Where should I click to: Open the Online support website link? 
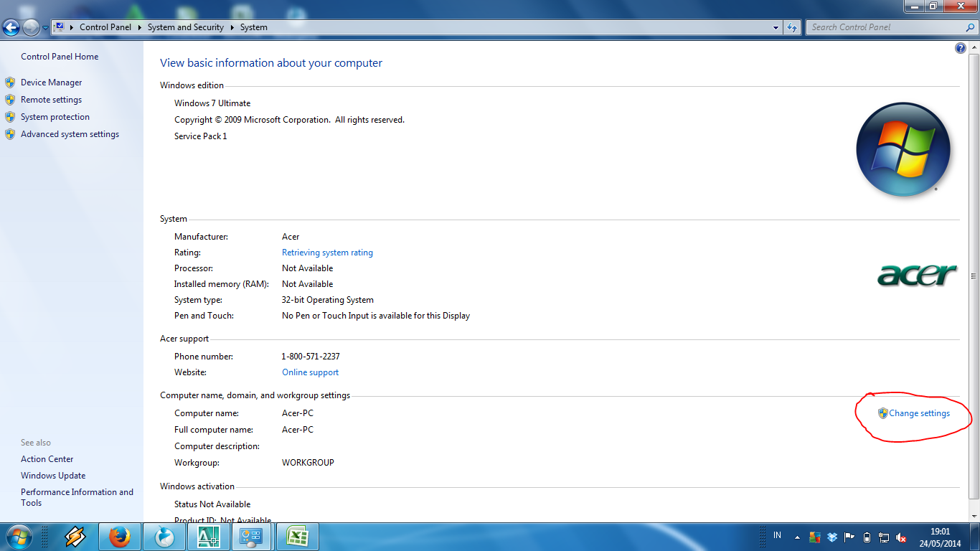310,372
